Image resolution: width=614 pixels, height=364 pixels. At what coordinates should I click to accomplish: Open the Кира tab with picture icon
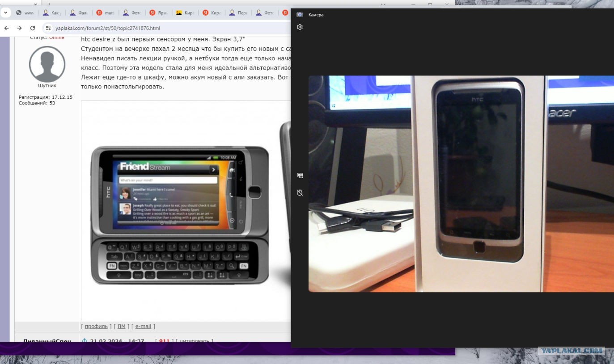coord(185,13)
